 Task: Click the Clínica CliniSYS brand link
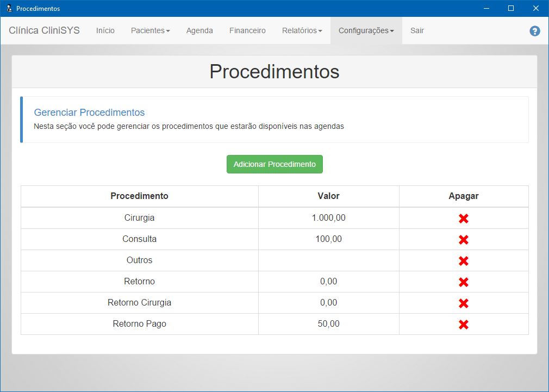pos(43,30)
